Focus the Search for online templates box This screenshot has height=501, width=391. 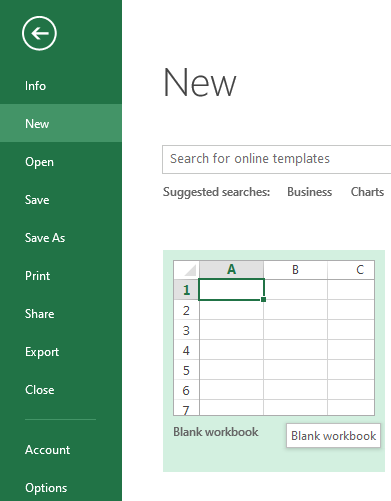(x=277, y=159)
